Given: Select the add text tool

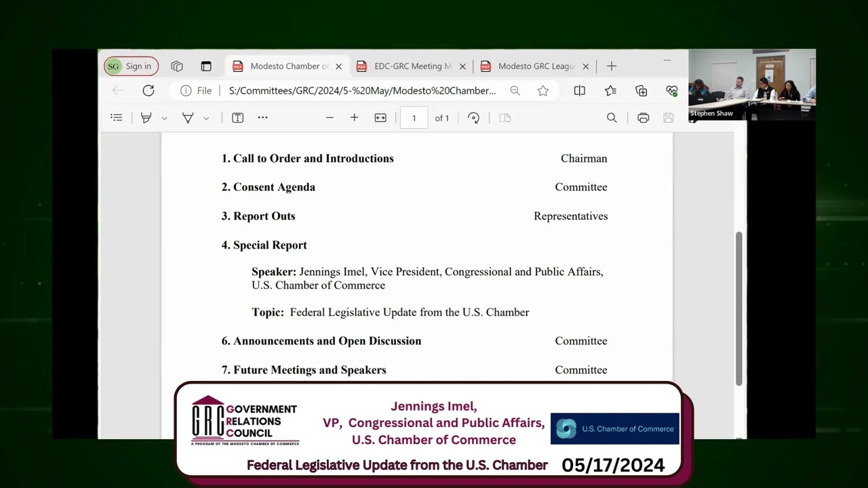Looking at the screenshot, I should (x=237, y=118).
